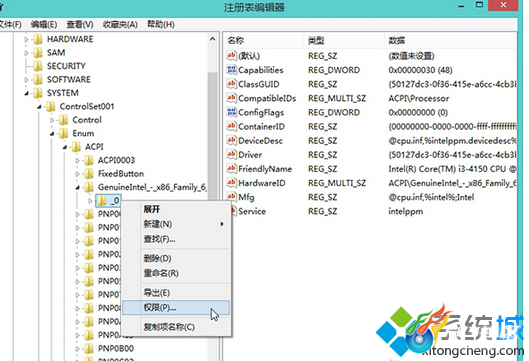529x361 pixels.
Task: Click the icon beside HardwareID
Action: click(231, 183)
